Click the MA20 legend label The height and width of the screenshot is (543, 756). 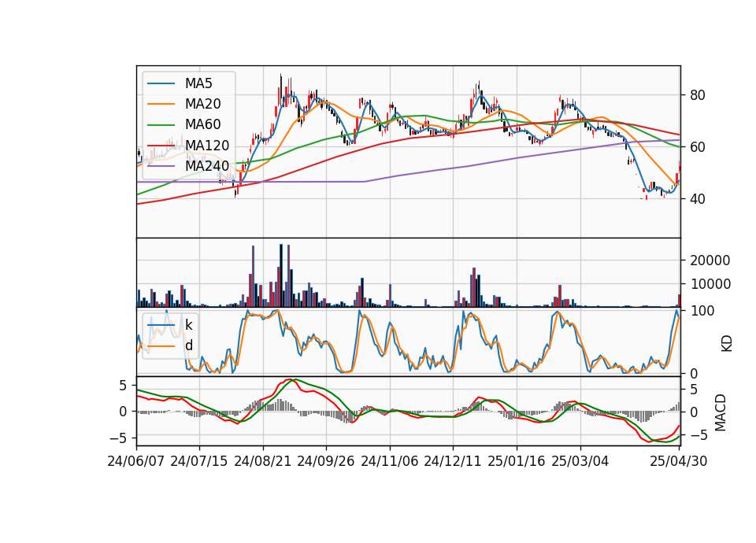click(x=202, y=104)
